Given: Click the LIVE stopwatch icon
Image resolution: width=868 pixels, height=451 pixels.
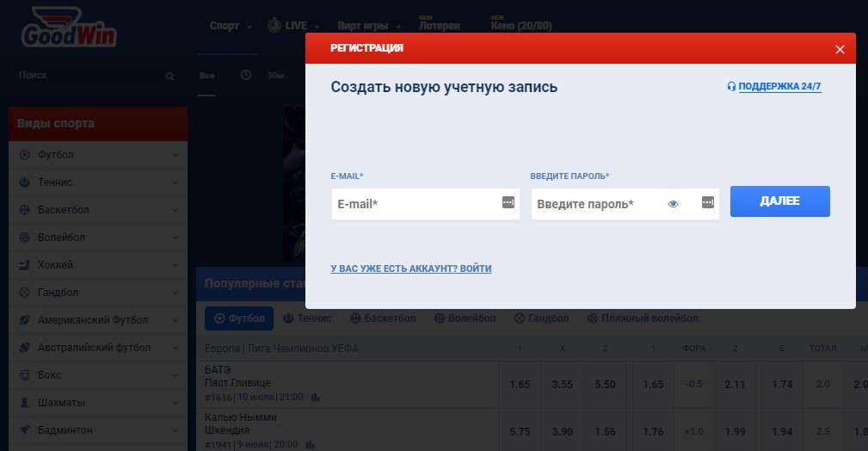Looking at the screenshot, I should (x=274, y=25).
